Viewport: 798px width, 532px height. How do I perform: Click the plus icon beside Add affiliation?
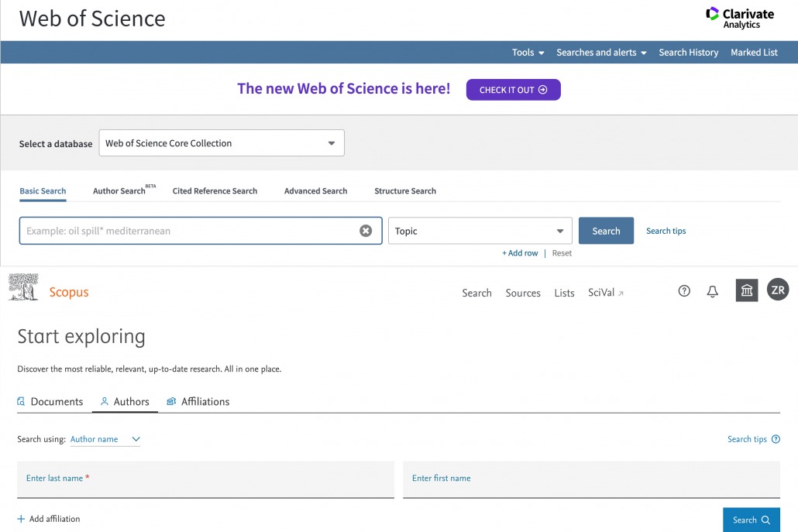click(21, 519)
